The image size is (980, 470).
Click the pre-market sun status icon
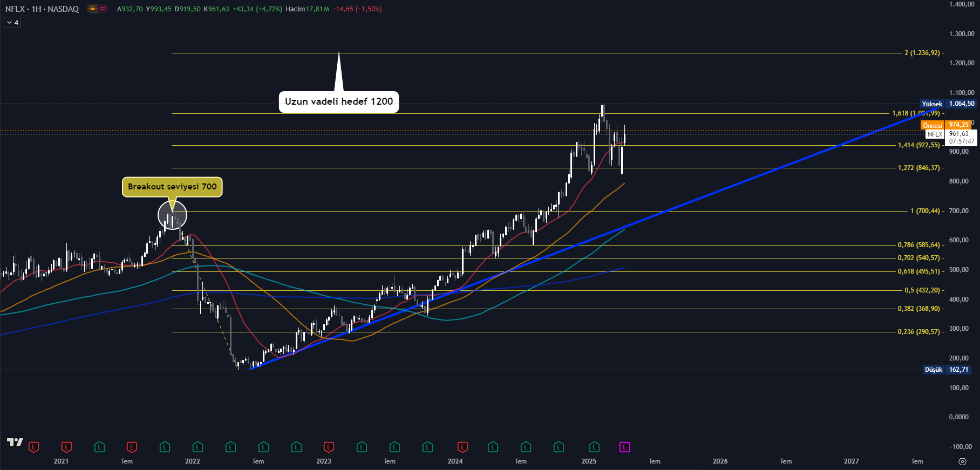coord(93,9)
